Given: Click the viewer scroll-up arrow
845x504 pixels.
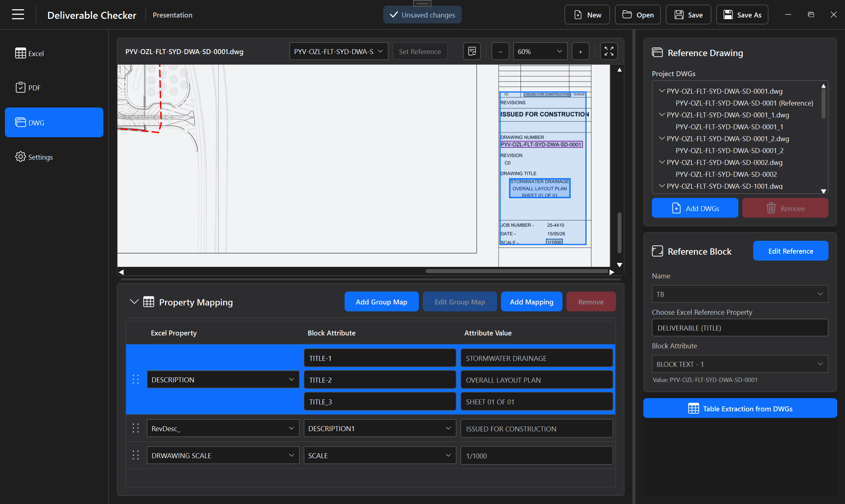Looking at the screenshot, I should [620, 70].
